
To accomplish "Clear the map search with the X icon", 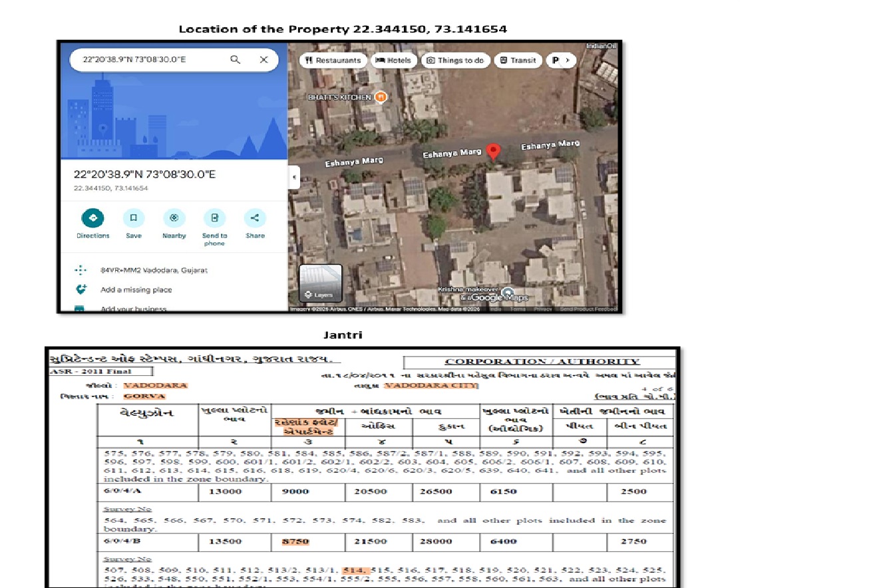I will [x=264, y=59].
